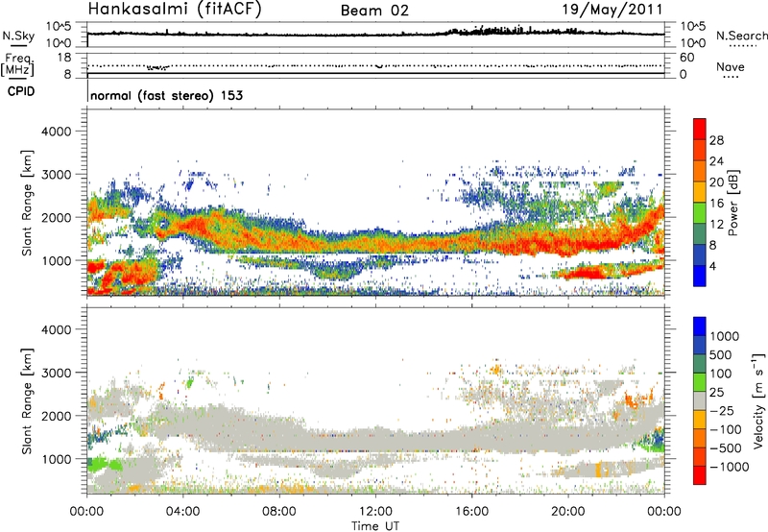Click the 4000 tick on power panel axis
768x532 pixels.
57,132
